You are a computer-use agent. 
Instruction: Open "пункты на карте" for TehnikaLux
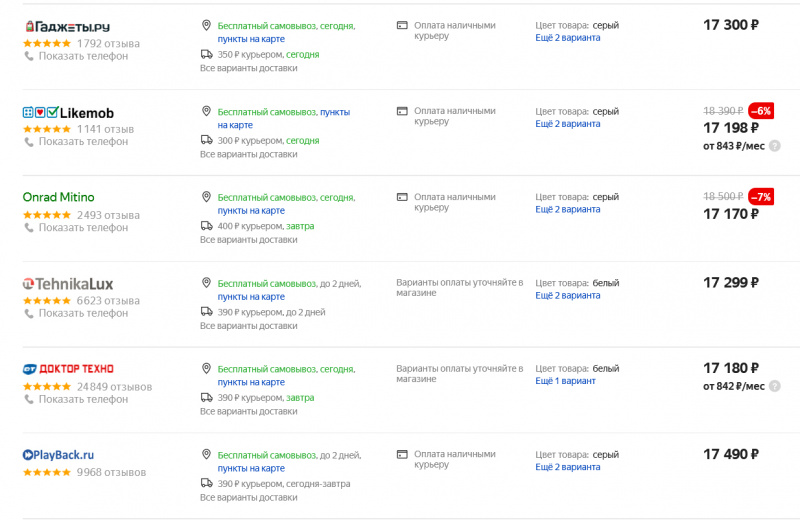tap(251, 297)
